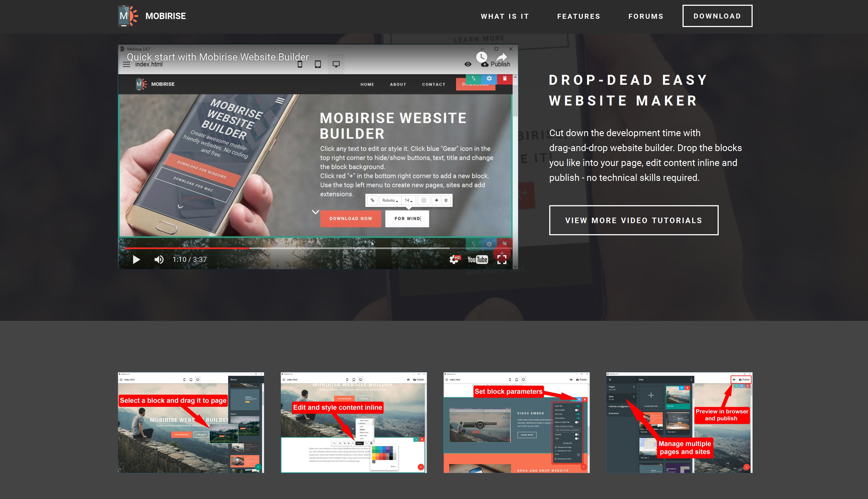This screenshot has width=868, height=499.
Task: Select the tablet device preview icon
Action: click(318, 64)
